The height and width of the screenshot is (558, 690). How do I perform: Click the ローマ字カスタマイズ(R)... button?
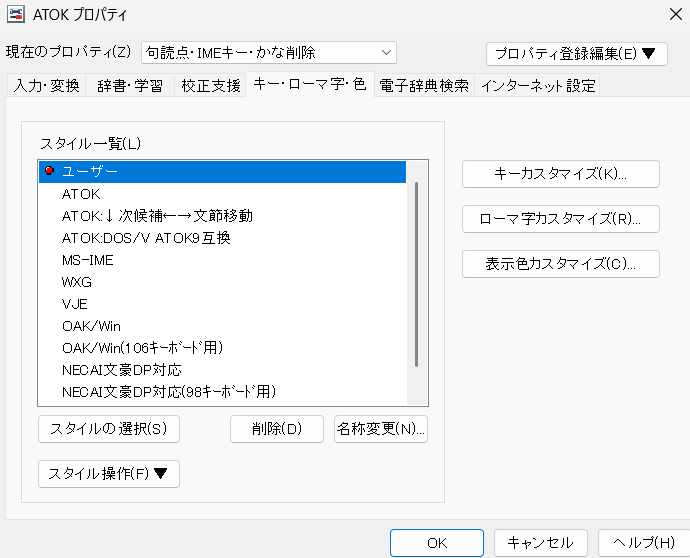[x=561, y=219]
